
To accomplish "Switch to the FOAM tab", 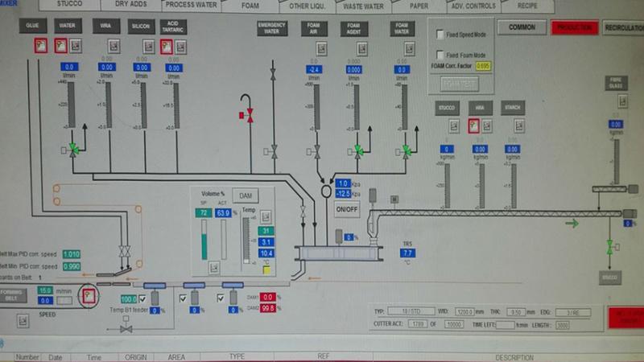I will [250, 6].
